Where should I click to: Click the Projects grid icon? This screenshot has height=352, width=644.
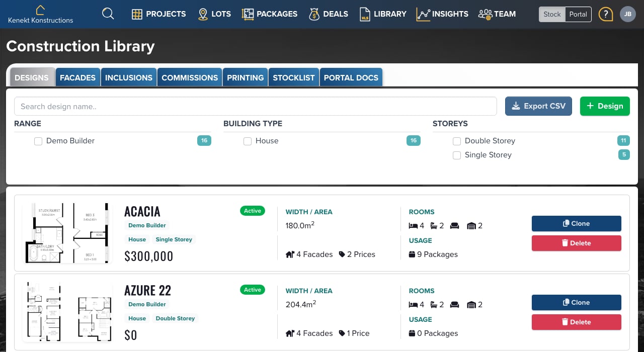click(137, 14)
